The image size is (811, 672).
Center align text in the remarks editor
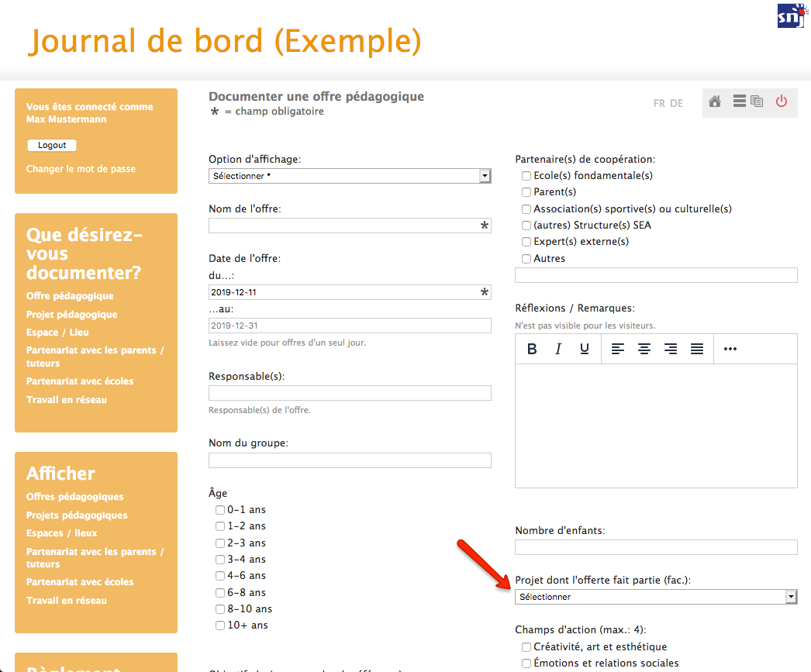(644, 350)
